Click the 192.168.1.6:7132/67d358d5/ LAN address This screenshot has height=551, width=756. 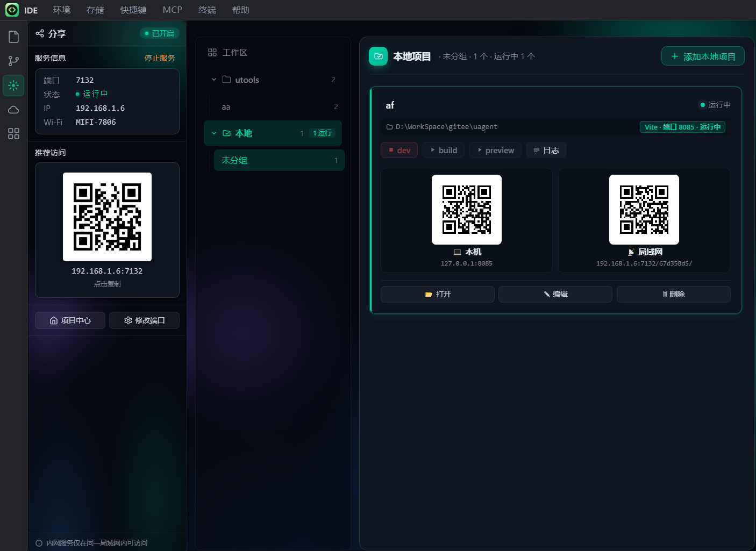pyautogui.click(x=644, y=263)
